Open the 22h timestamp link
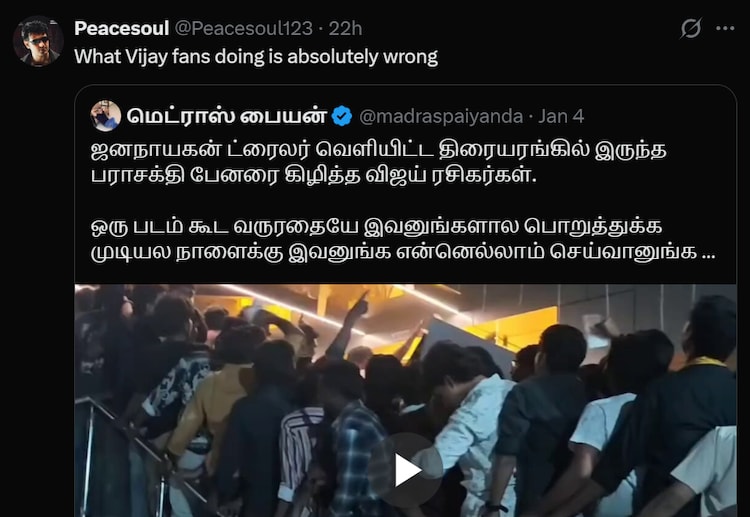750x517 pixels. point(345,29)
